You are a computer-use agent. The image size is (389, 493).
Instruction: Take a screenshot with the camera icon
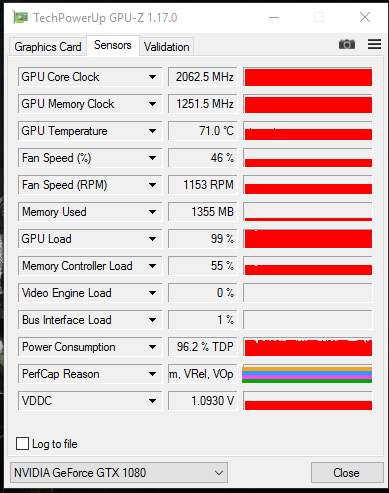pos(347,44)
